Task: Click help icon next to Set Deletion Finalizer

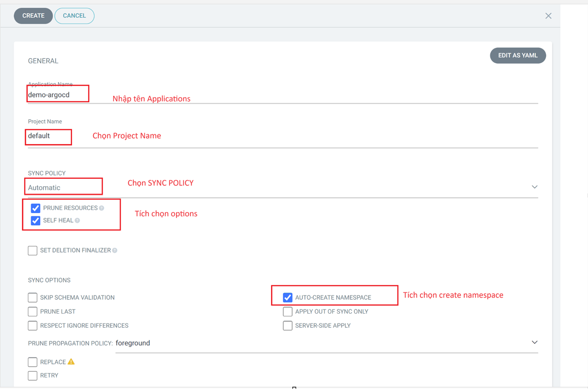Action: click(114, 250)
